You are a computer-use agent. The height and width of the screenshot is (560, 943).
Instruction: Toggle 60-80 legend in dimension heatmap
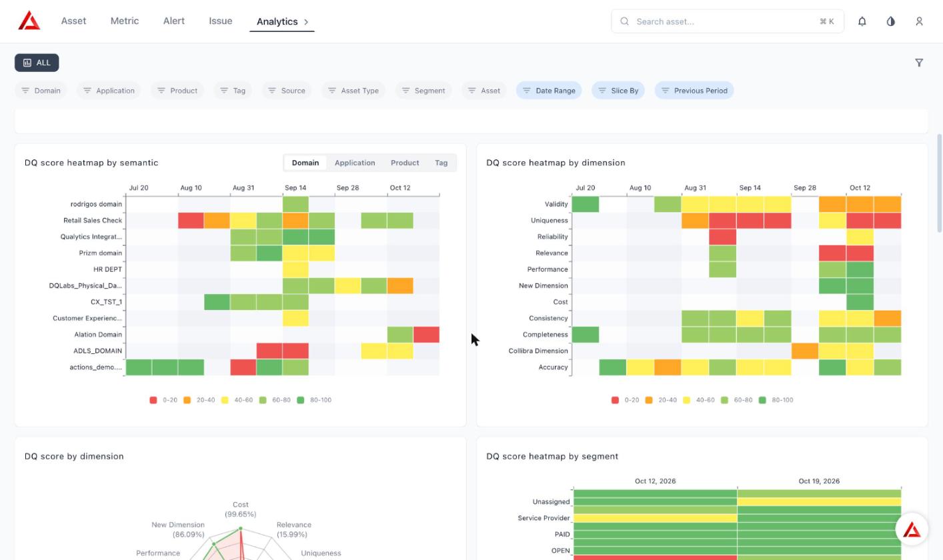tap(736, 400)
